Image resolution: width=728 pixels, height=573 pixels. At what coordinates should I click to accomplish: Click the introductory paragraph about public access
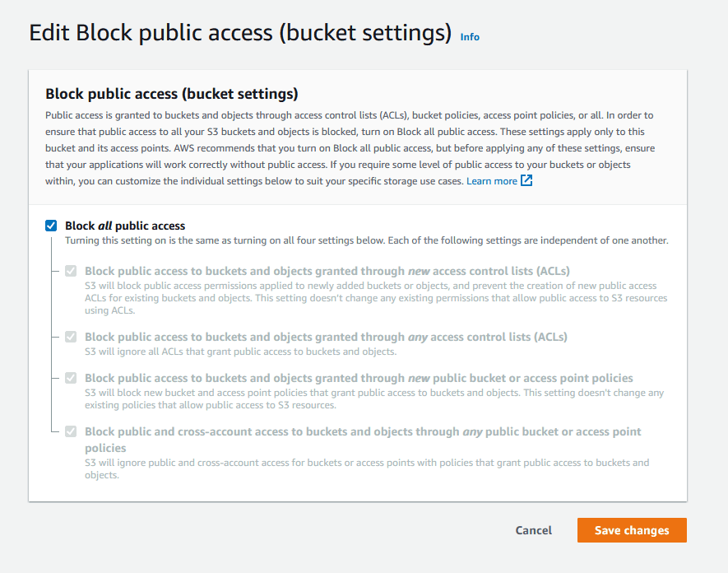coord(350,148)
